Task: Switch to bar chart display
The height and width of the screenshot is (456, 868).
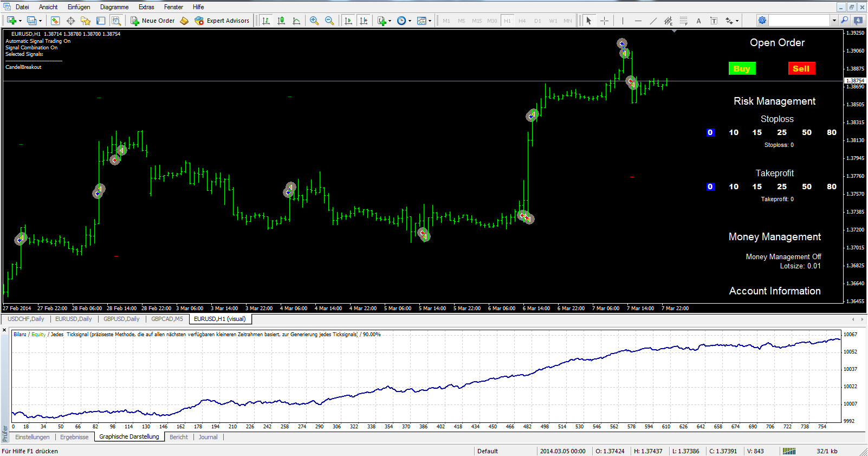Action: [266, 21]
